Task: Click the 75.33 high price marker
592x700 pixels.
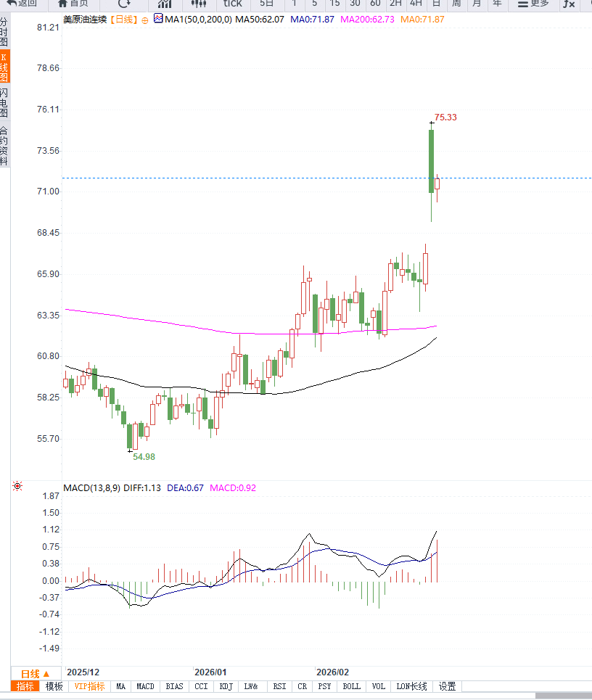Action: coord(445,118)
